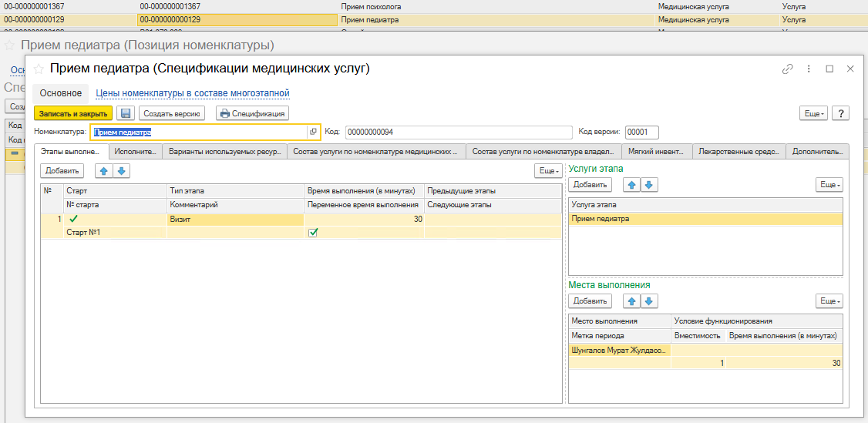868x423 pixels.
Task: Move stage up in Этапы выполнения list
Action: coord(104,170)
